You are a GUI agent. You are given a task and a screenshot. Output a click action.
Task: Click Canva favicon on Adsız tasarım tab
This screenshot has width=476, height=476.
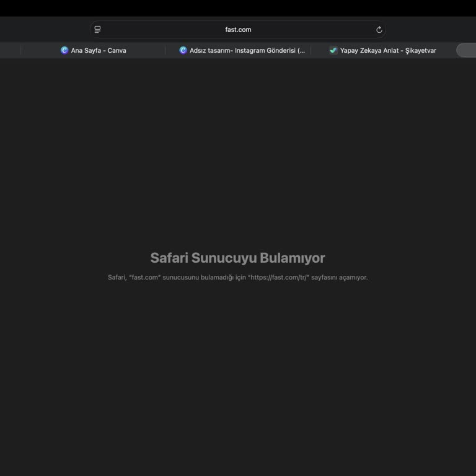(183, 50)
